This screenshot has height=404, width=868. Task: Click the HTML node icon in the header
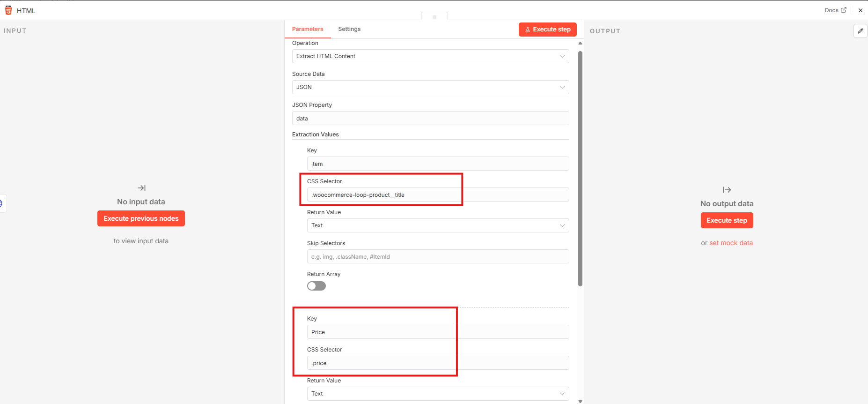pos(8,10)
